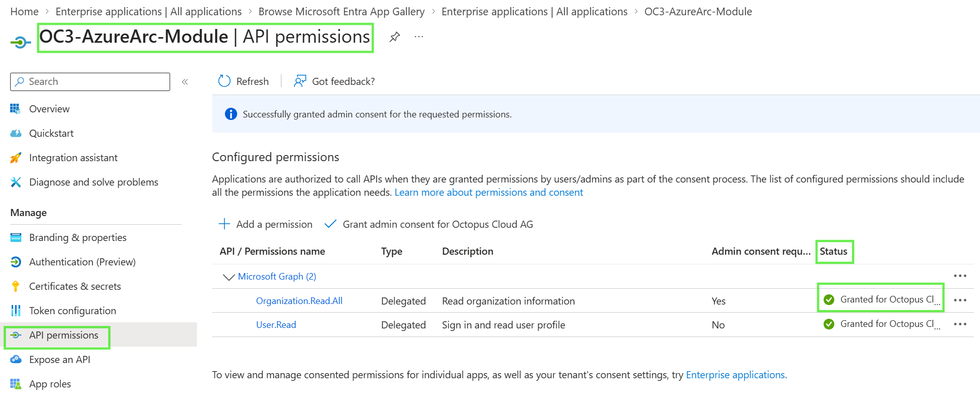Open Authentication (Preview) page
980x394 pixels.
click(82, 262)
